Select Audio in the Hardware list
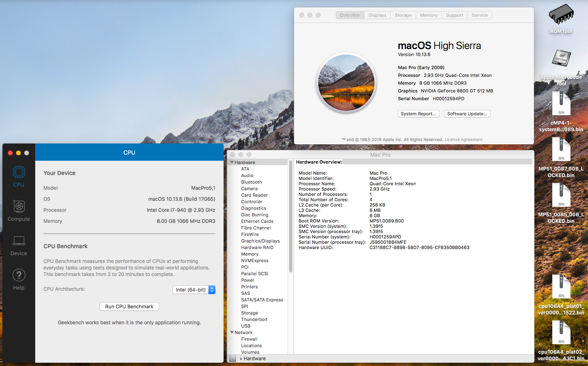 point(247,175)
